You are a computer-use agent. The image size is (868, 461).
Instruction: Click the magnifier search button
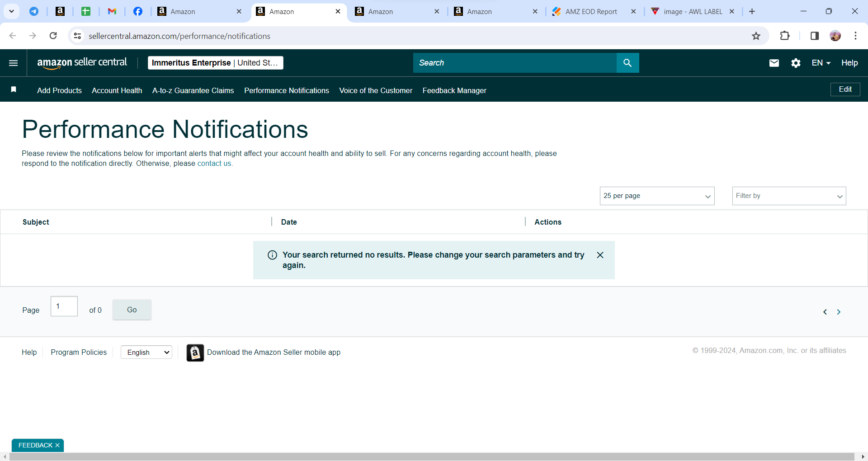click(x=627, y=63)
